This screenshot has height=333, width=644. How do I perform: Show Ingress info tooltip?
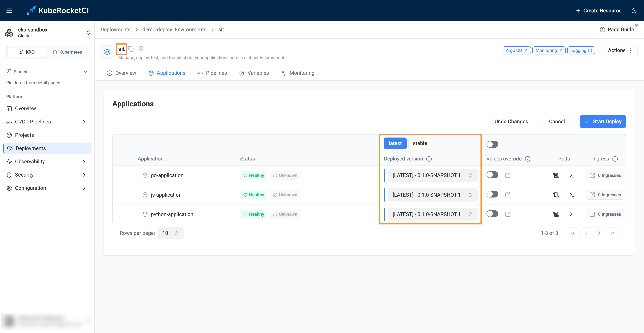[615, 159]
